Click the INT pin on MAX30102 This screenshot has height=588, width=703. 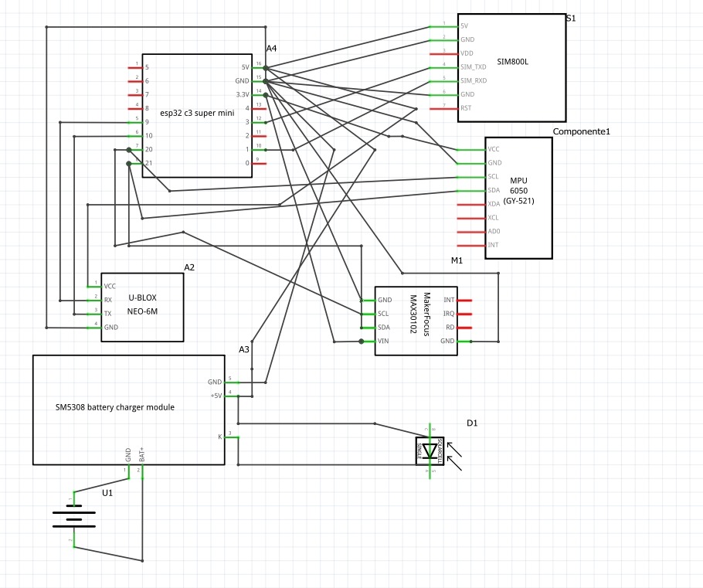(464, 301)
